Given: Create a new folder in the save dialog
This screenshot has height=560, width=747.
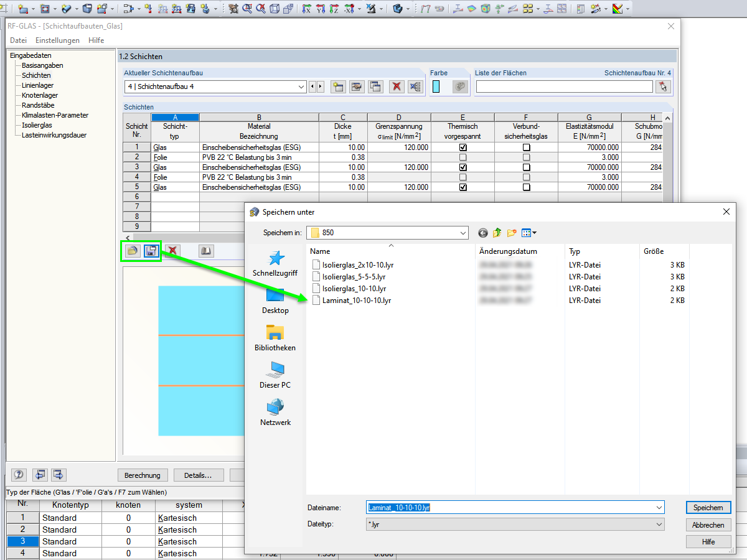Looking at the screenshot, I should 512,233.
